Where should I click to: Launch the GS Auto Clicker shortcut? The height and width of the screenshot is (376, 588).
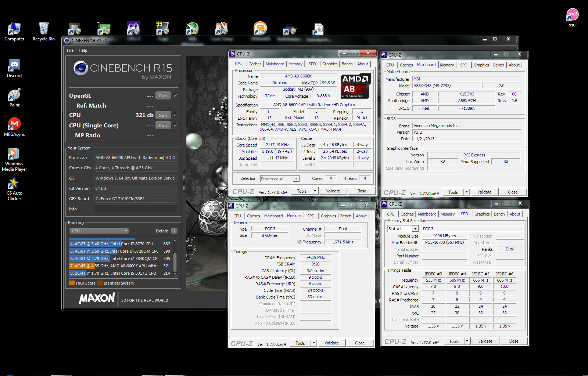click(x=14, y=188)
